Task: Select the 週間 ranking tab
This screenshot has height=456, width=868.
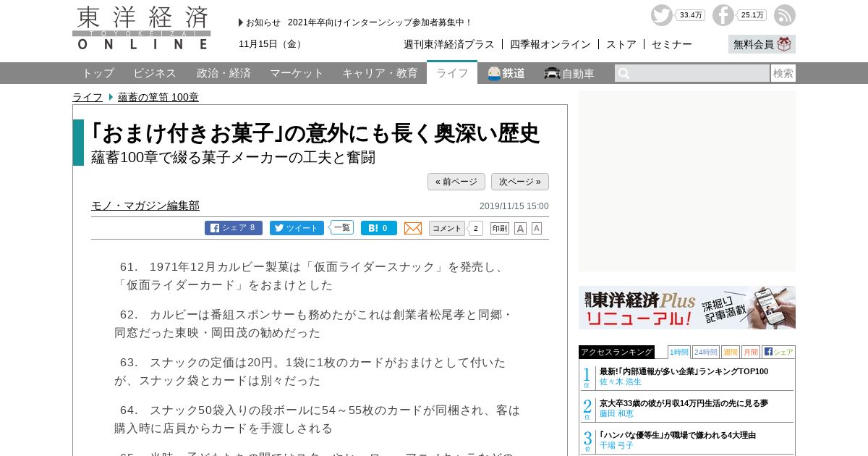Action: click(731, 352)
